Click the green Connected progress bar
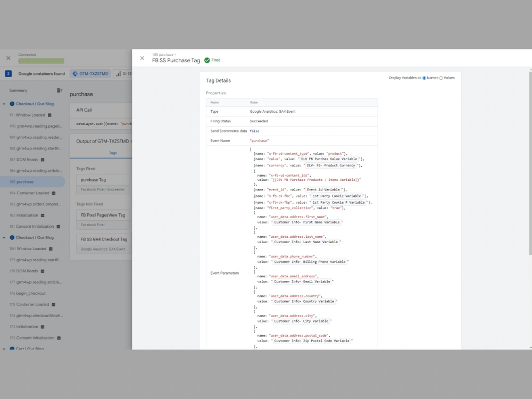532x399 pixels. [x=41, y=61]
